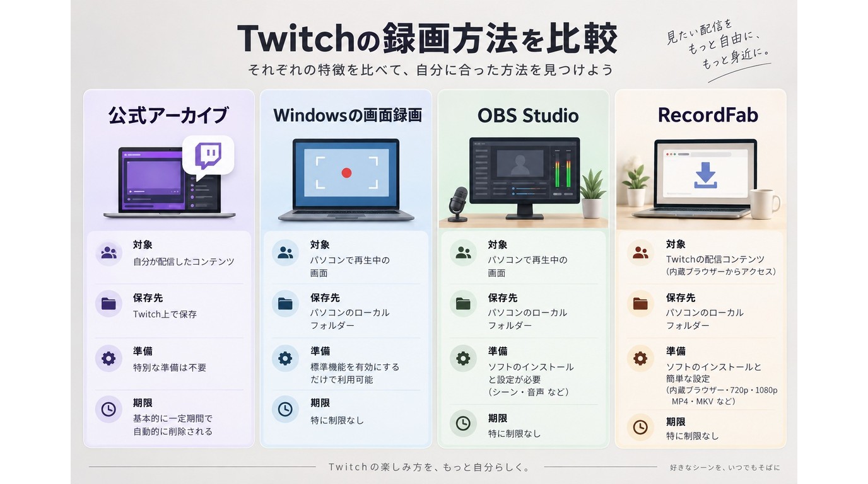Click 特に制限なし in the OBS Studio card
The height and width of the screenshot is (484, 868).
coord(514,434)
